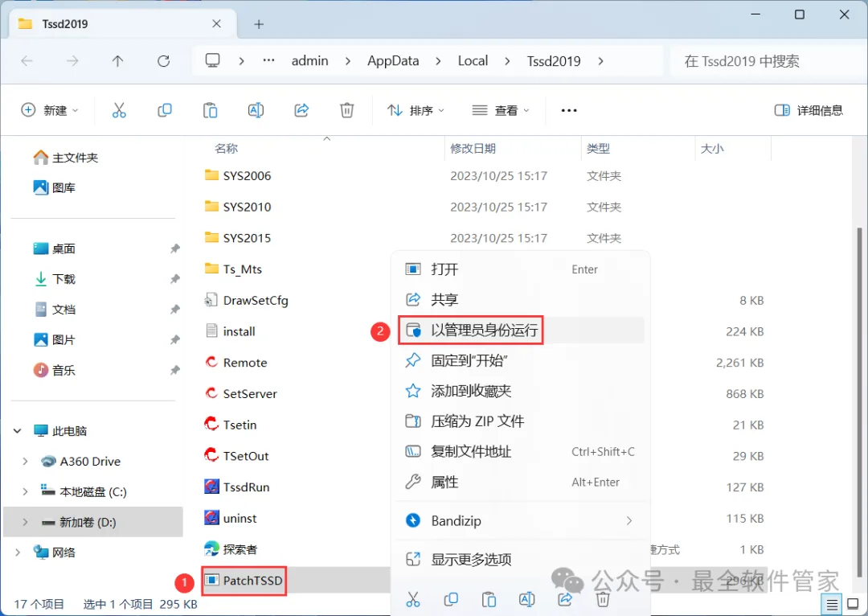Expand the Bandizip submenu

point(628,520)
